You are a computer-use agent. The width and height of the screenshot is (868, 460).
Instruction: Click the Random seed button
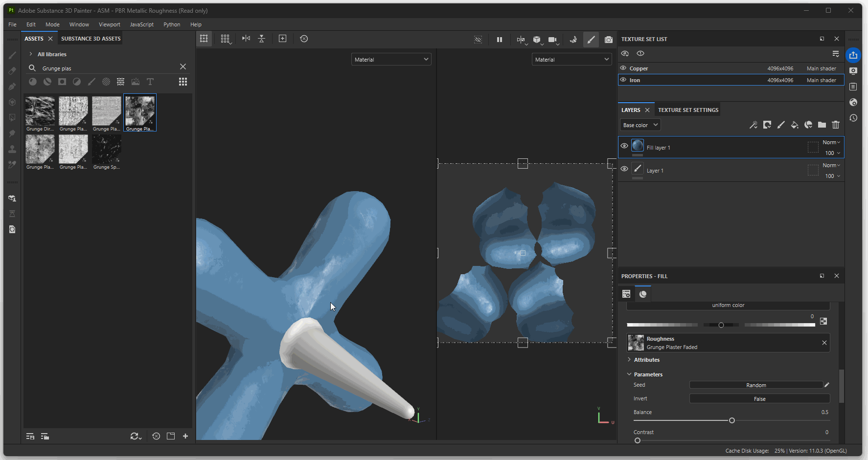point(755,385)
